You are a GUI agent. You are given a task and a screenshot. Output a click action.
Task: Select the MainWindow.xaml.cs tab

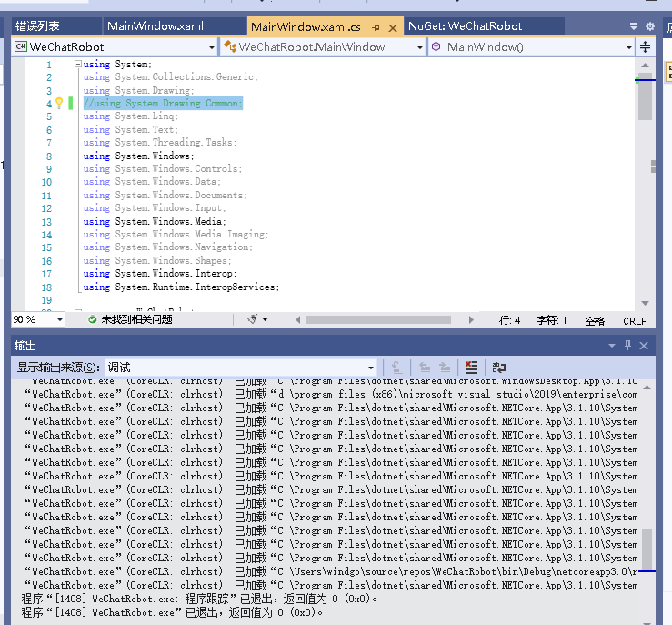pyautogui.click(x=306, y=27)
